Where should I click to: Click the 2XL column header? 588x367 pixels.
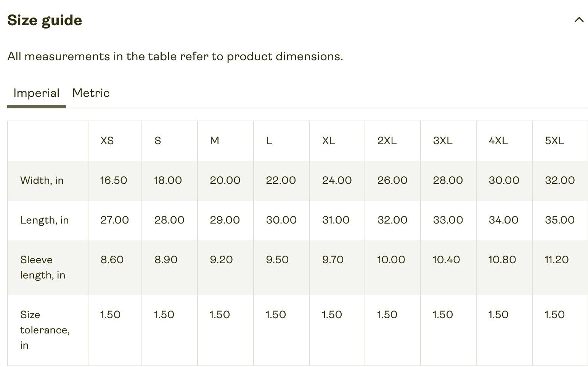[x=387, y=141]
